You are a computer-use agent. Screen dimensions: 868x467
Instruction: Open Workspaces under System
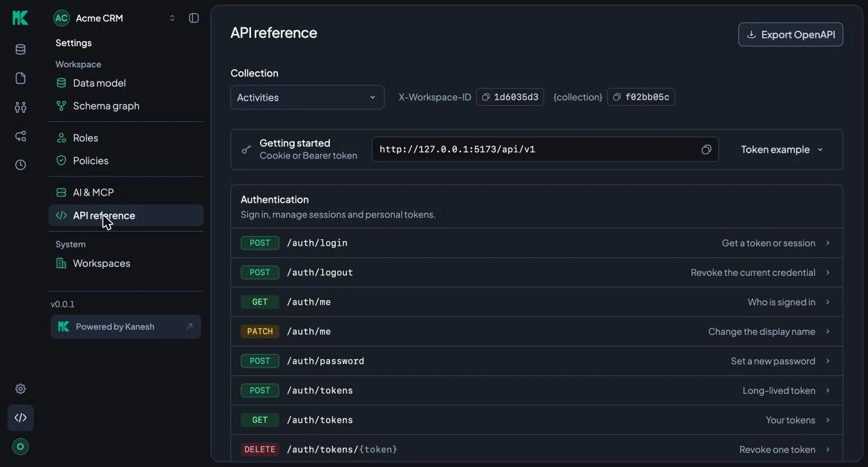[x=126, y=263]
